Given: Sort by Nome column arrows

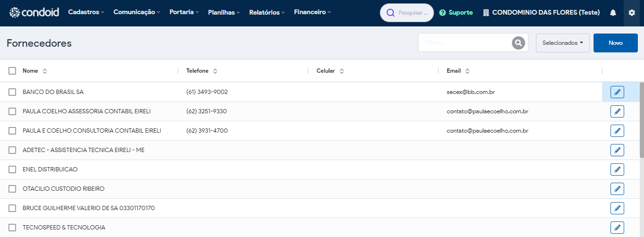Looking at the screenshot, I should 45,71.
